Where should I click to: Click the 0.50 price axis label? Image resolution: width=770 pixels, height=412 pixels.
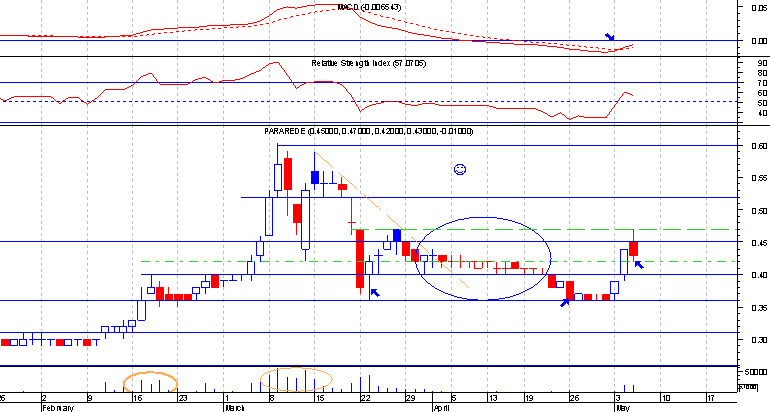(760, 211)
